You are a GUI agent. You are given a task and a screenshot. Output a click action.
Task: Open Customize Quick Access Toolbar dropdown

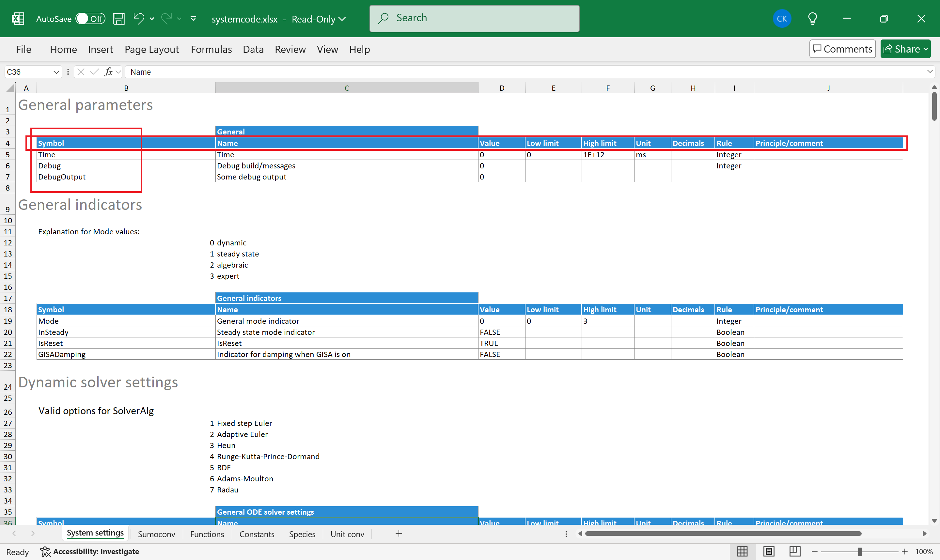(x=193, y=19)
